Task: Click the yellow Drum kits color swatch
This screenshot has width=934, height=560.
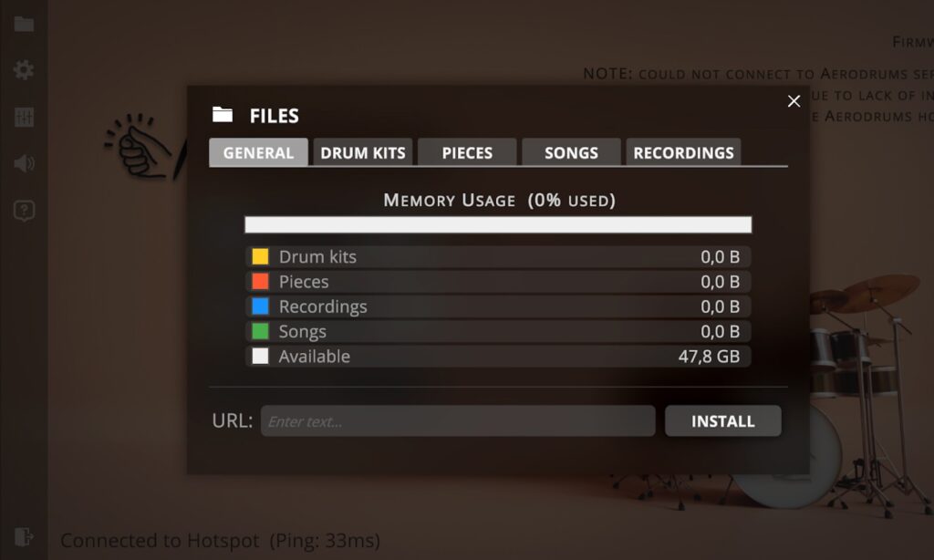Action: coord(261,256)
